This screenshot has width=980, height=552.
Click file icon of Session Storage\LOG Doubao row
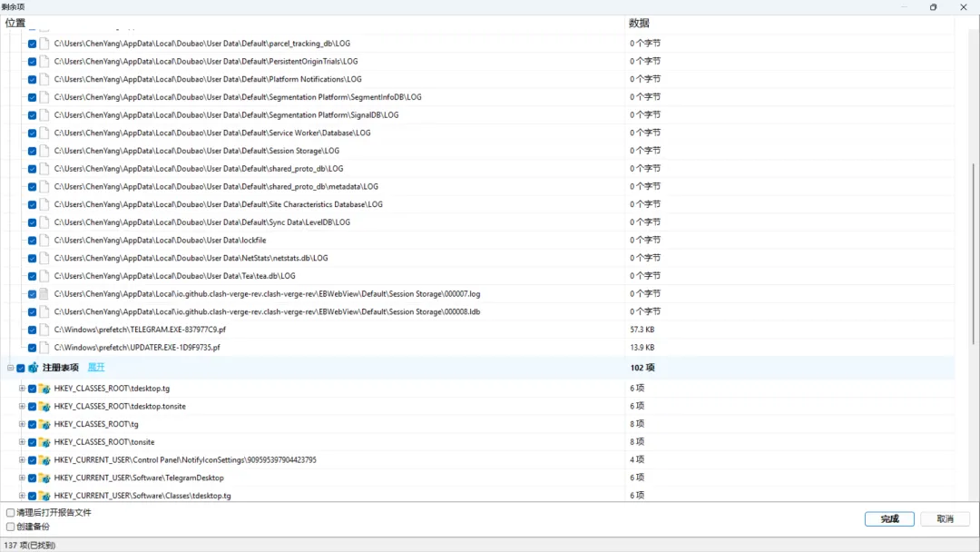pyautogui.click(x=44, y=151)
